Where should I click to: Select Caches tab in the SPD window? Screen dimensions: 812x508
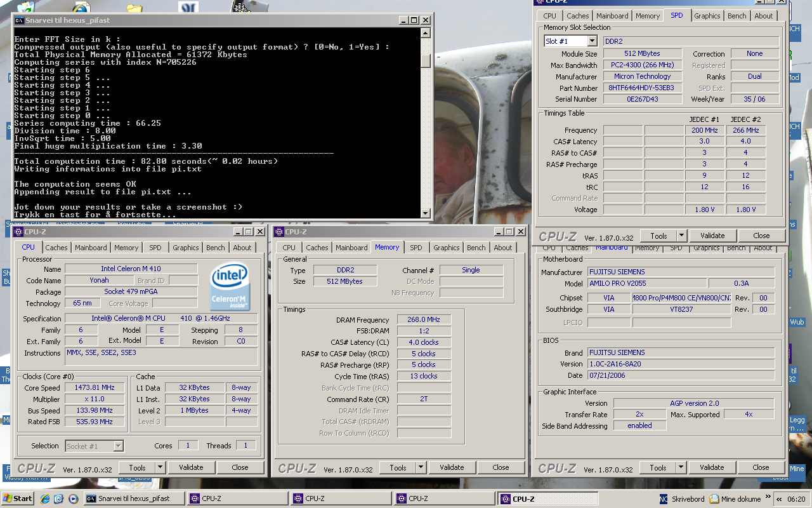coord(577,16)
